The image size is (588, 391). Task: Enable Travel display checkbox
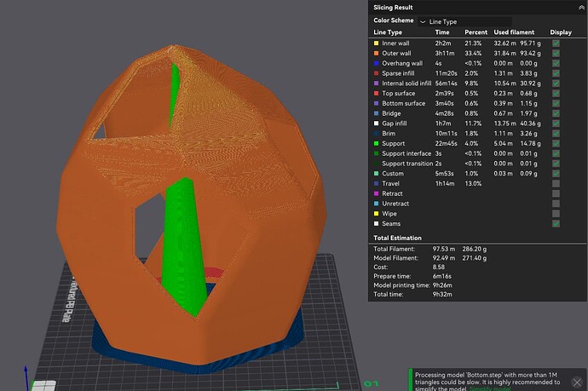556,183
